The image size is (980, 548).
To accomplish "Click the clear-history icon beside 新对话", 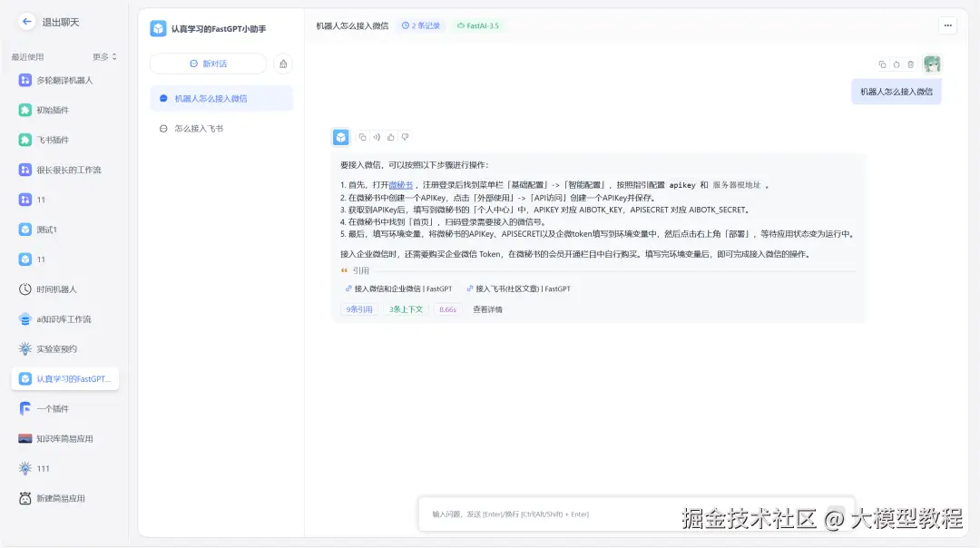I will [283, 64].
